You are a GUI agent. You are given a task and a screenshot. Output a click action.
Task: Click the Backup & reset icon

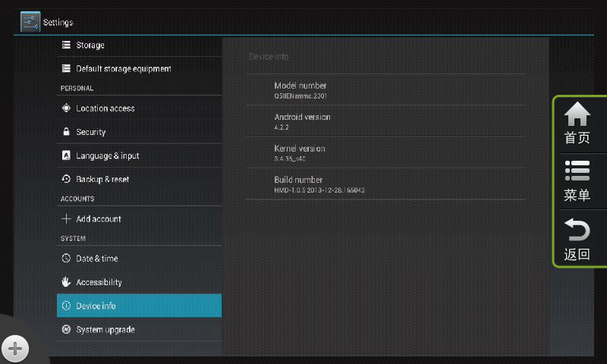click(x=66, y=180)
